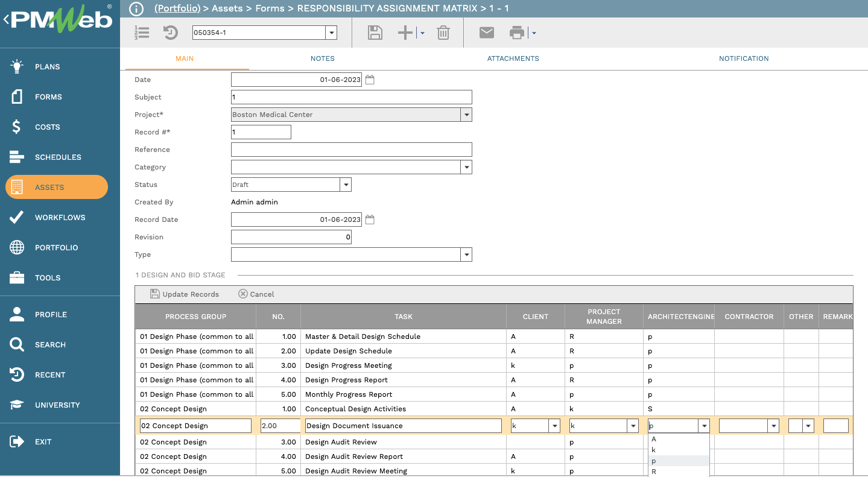Click the Record # input field
The height and width of the screenshot is (477, 868).
click(261, 132)
